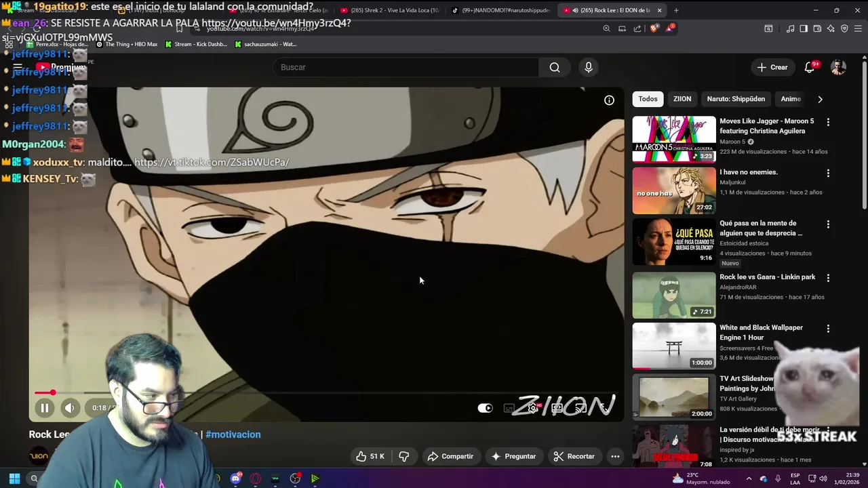Image resolution: width=868 pixels, height=488 pixels.
Task: Close the Rock Lee tab
Action: tap(658, 10)
